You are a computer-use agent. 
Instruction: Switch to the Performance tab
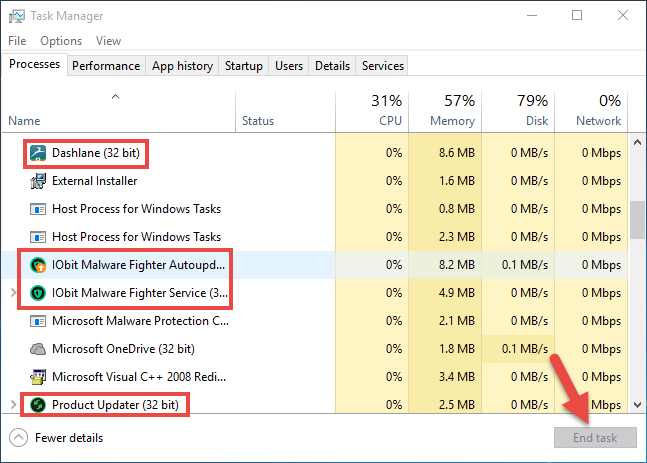[106, 66]
